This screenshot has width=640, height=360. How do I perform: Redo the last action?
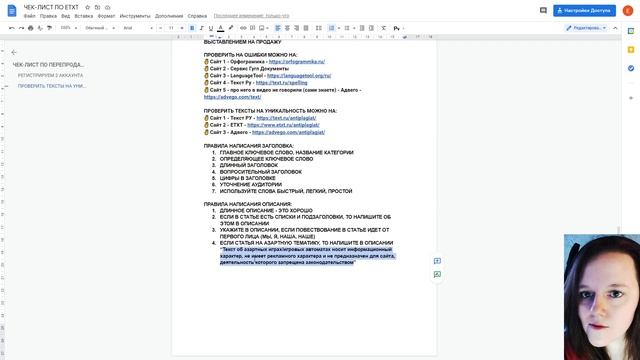click(21, 28)
